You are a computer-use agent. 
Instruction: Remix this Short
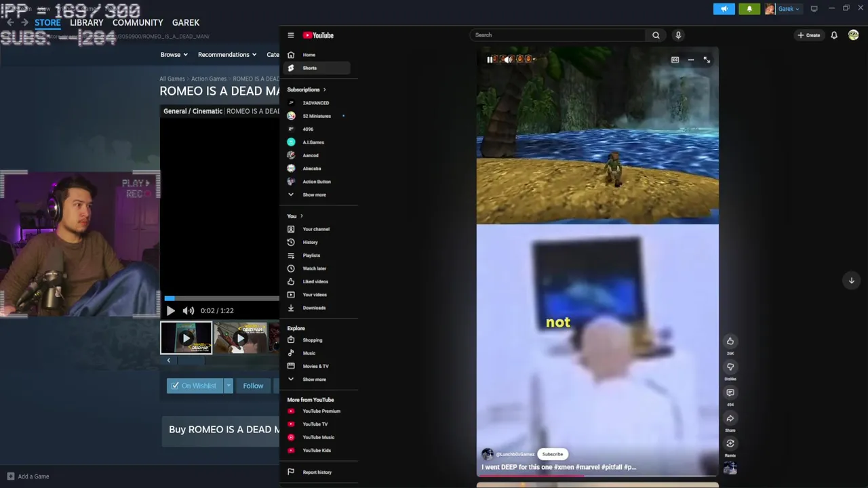[730, 444]
